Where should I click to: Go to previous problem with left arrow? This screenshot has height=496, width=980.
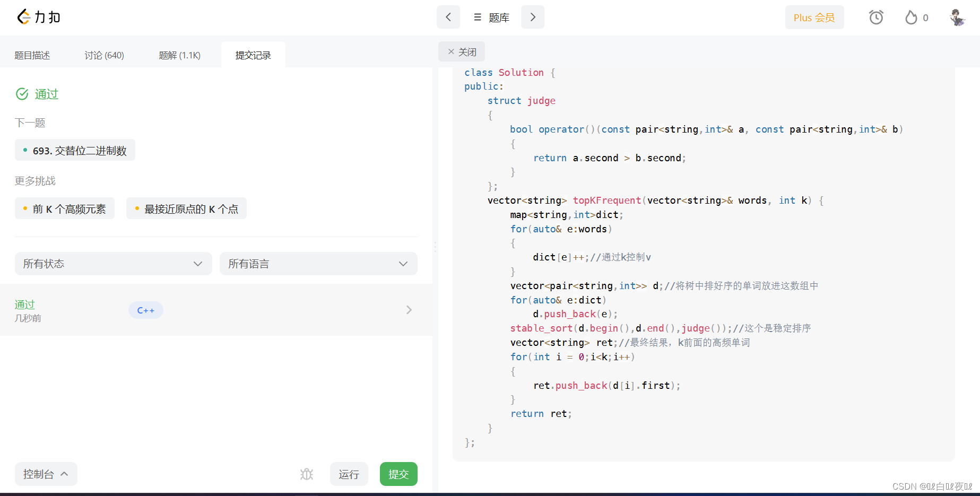coord(448,17)
